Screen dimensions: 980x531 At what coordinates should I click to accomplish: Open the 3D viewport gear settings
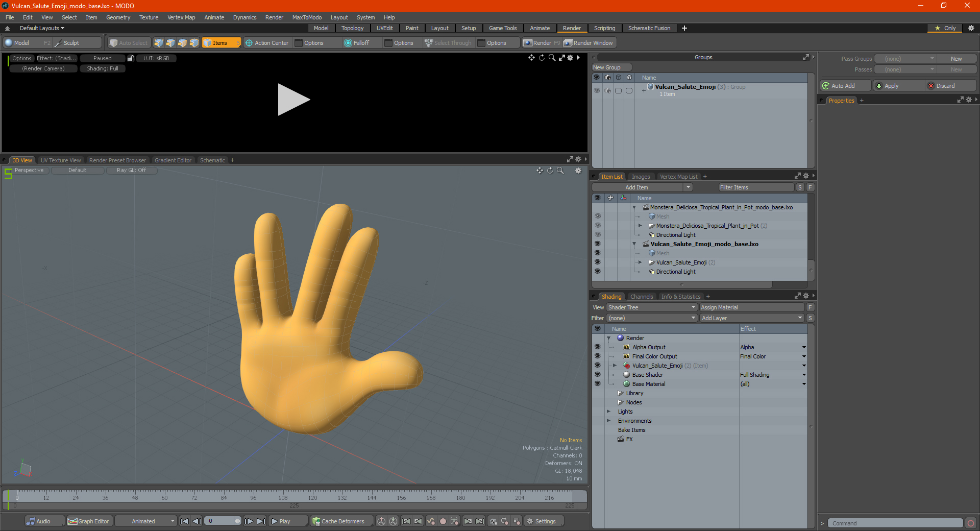tap(578, 171)
